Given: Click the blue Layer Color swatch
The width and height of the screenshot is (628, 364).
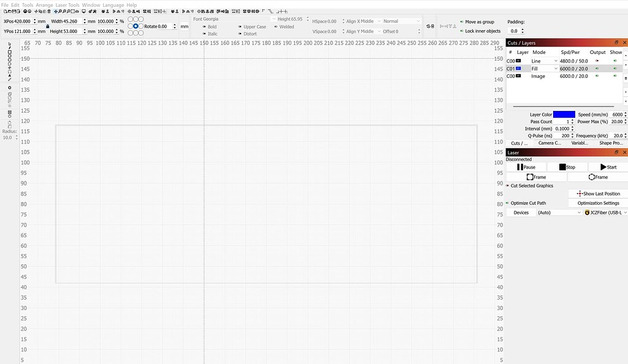Looking at the screenshot, I should 564,114.
